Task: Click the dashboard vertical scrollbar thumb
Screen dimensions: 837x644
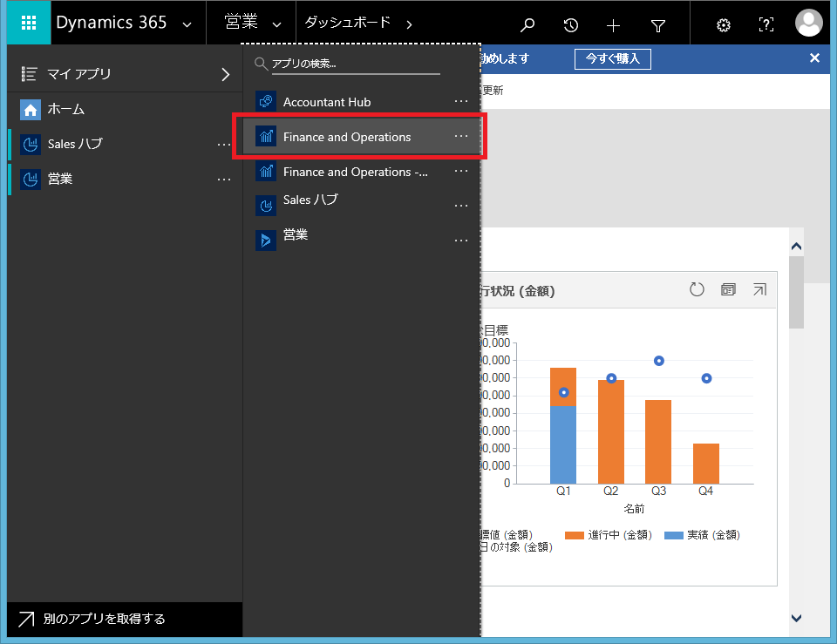Action: pos(796,293)
